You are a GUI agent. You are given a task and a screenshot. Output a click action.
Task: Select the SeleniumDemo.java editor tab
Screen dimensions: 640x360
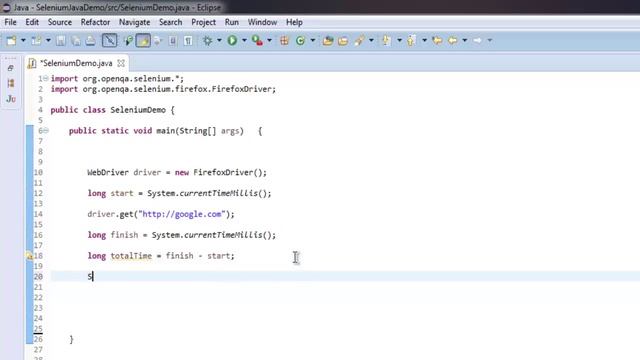pos(76,63)
